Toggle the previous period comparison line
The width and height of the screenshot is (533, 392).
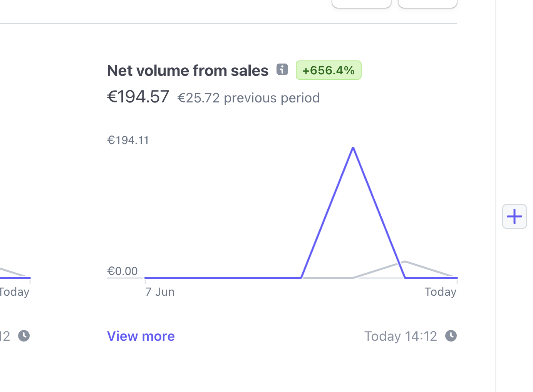(404, 262)
